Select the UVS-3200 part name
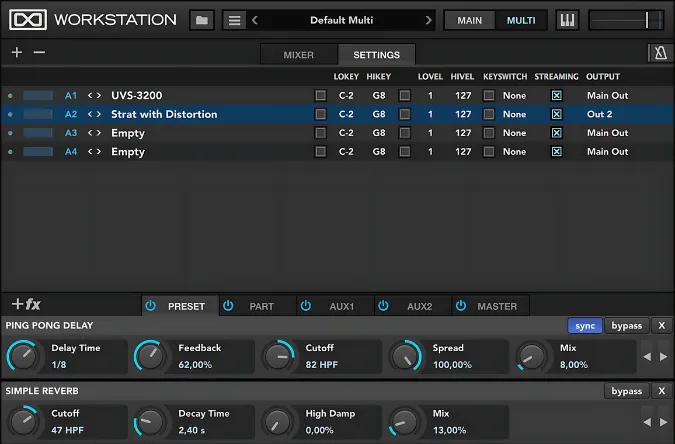The height and width of the screenshot is (444, 675). click(136, 96)
